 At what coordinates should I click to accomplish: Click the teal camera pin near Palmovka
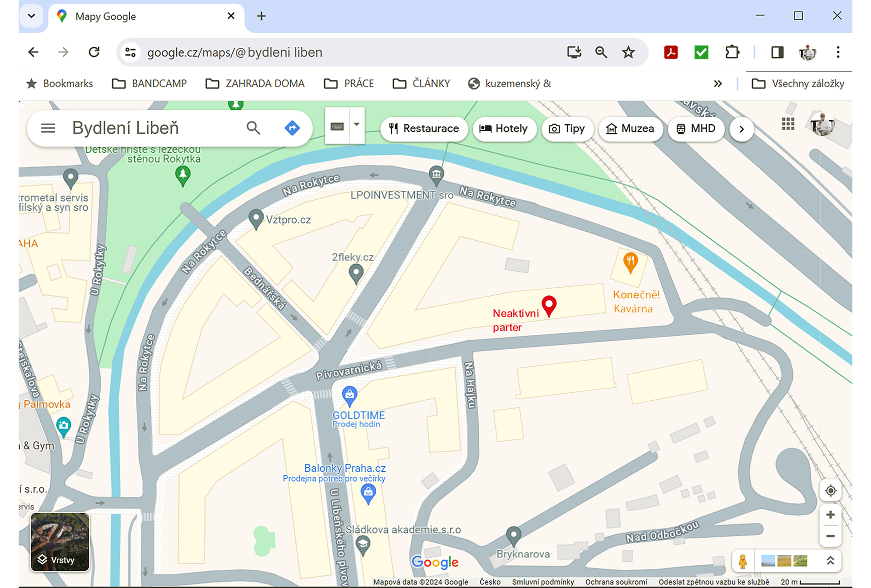[x=63, y=427]
